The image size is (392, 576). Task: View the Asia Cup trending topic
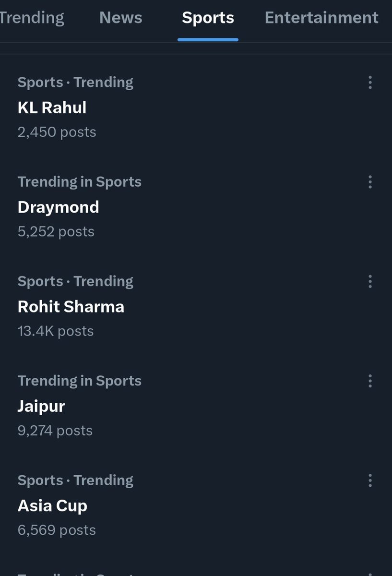[x=52, y=505]
